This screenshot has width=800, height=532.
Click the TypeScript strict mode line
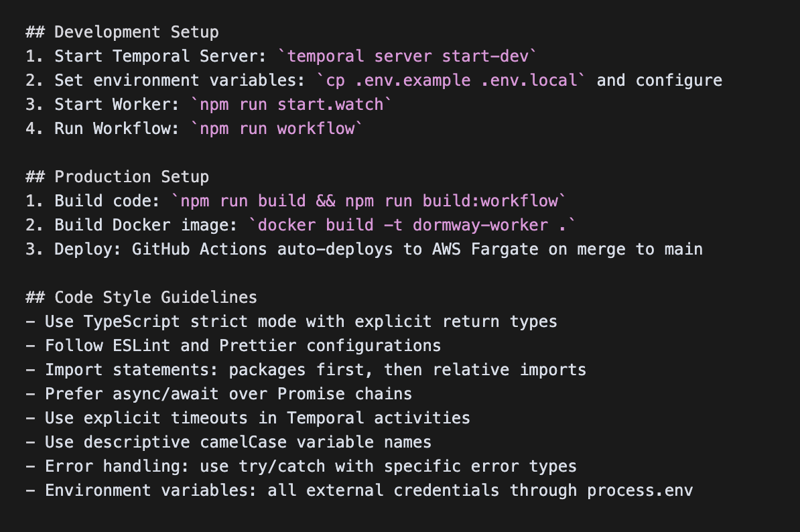pos(291,322)
